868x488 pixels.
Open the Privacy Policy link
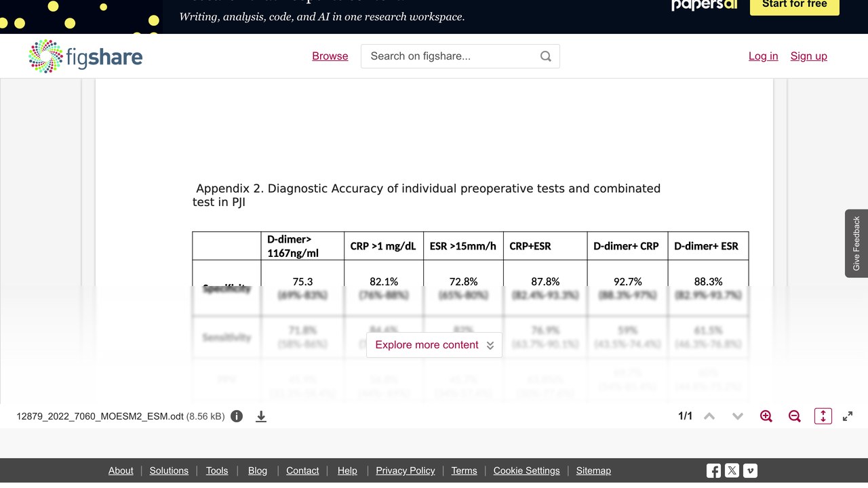(406, 470)
